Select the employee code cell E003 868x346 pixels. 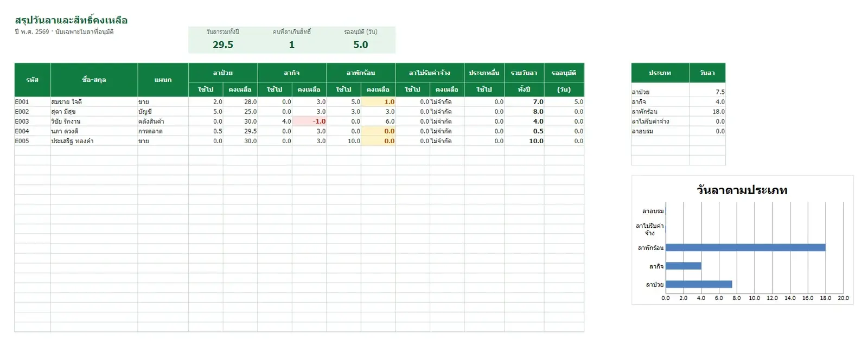33,121
